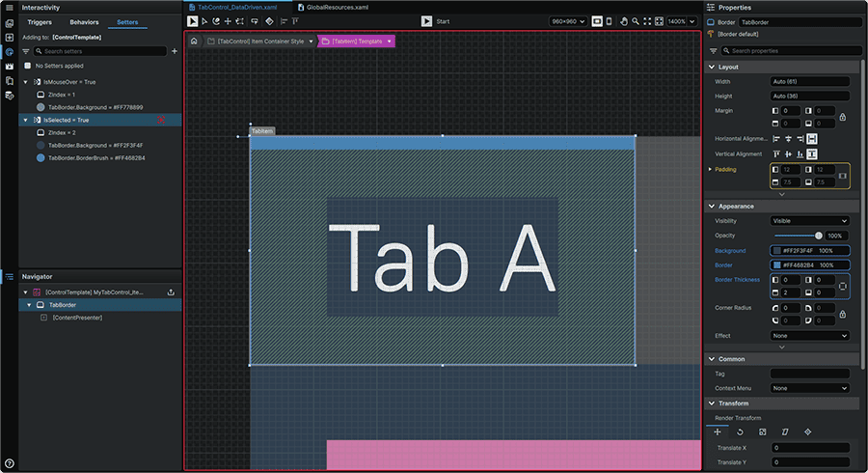Select the desktop screen preview icon
This screenshot has height=473, width=868.
click(597, 21)
